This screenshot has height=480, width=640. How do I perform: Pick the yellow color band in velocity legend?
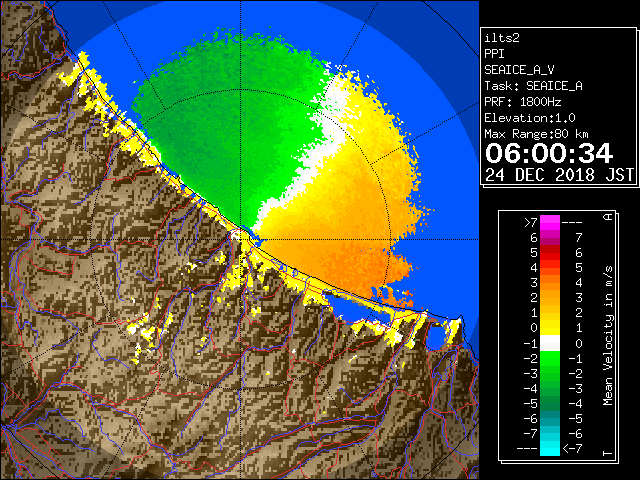pos(550,328)
